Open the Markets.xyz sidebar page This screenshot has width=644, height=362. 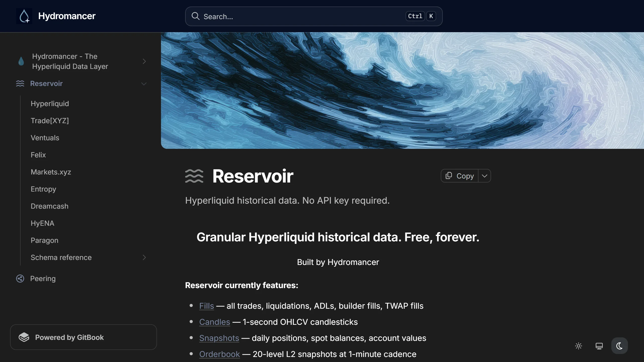[x=51, y=172]
